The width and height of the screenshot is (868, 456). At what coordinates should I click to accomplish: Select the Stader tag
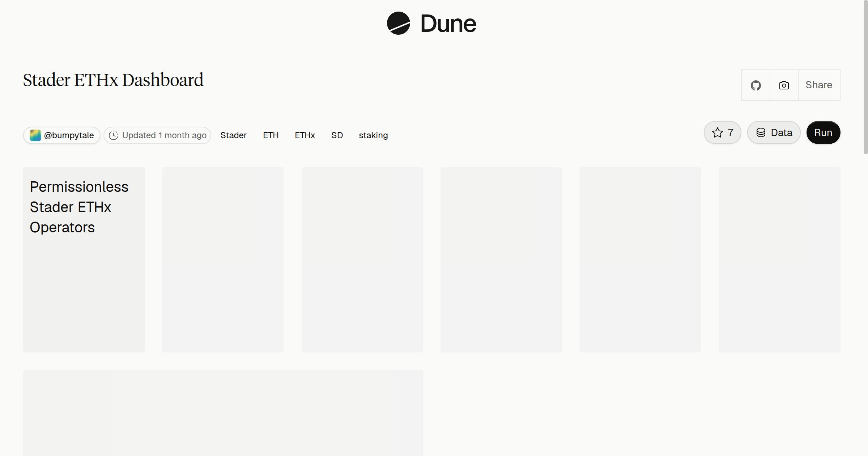click(233, 135)
